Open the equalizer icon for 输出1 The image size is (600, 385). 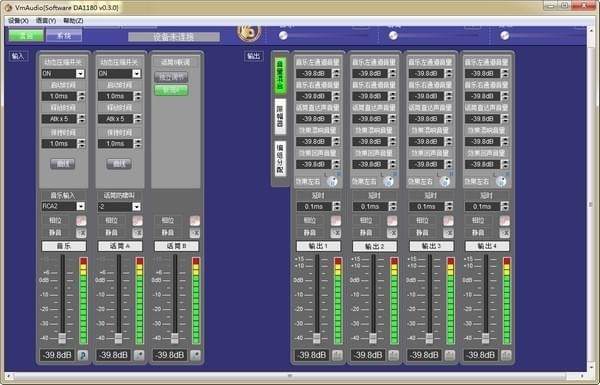pyautogui.click(x=337, y=355)
